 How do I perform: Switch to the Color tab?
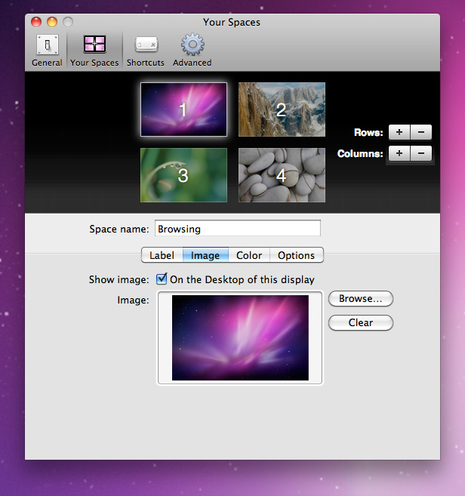249,255
